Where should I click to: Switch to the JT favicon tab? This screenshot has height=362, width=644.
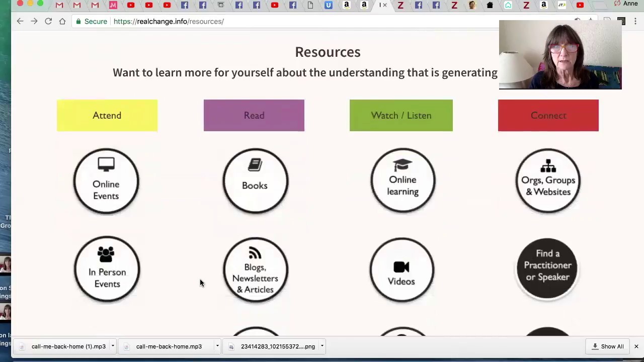562,5
